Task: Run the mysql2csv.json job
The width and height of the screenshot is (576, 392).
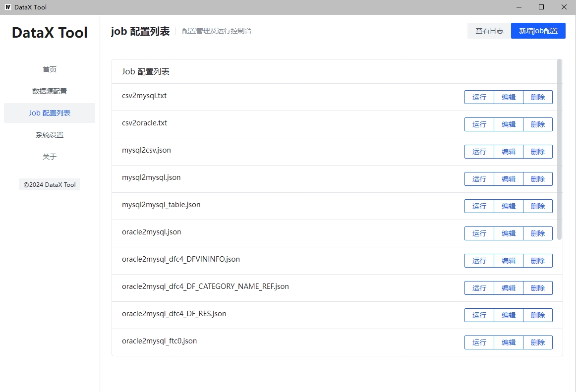Action: [x=479, y=151]
